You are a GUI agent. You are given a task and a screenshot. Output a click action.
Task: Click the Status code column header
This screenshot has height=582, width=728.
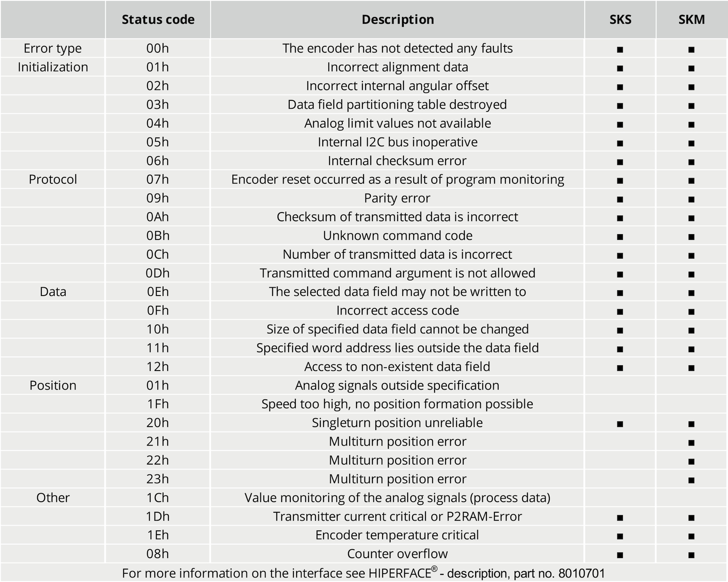[x=158, y=19]
